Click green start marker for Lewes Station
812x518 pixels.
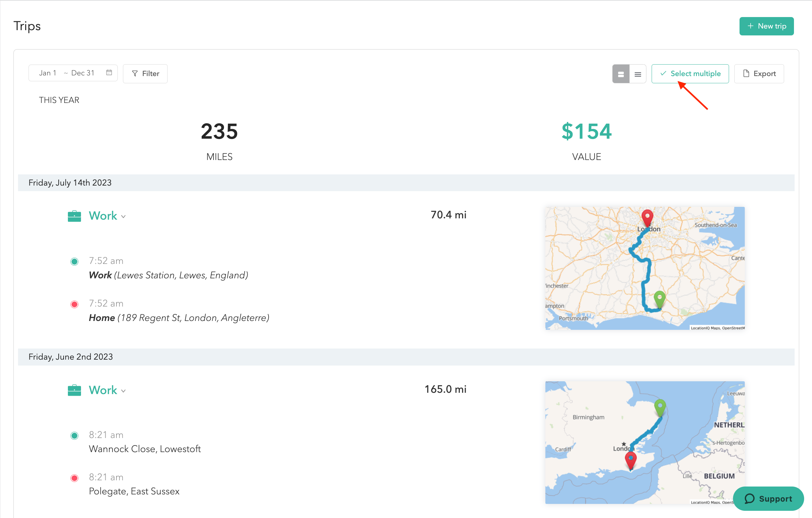point(74,261)
